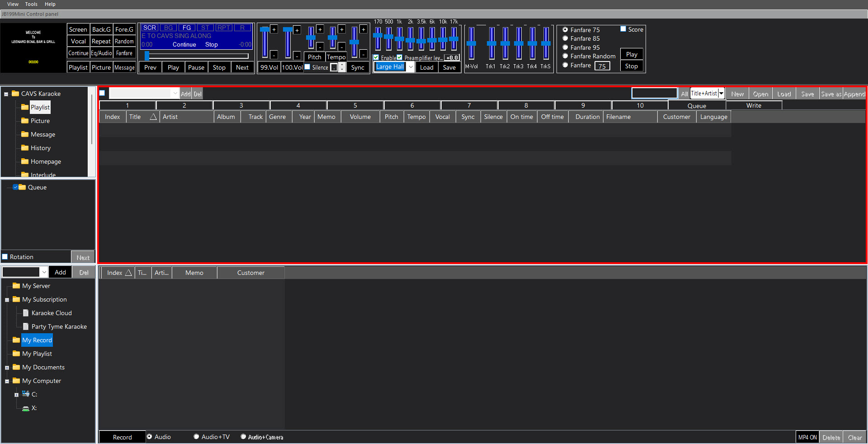Tick the Rotation checkbox
The image size is (868, 444).
pyautogui.click(x=5, y=257)
